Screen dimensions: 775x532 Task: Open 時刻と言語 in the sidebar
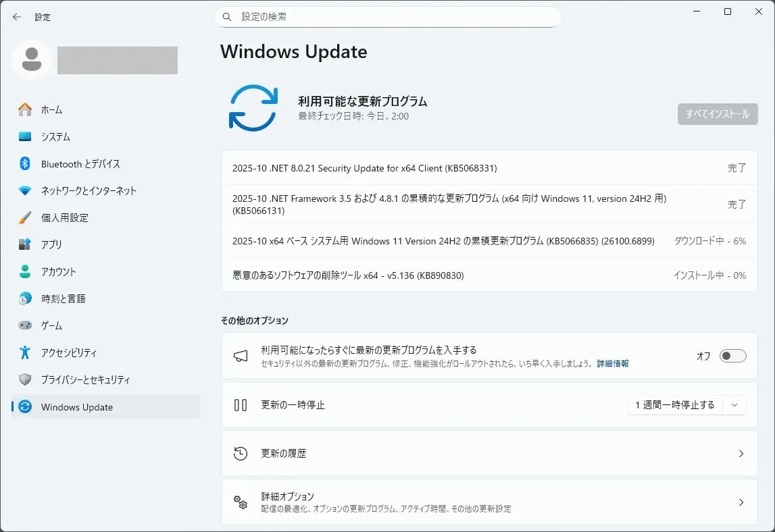(63, 298)
